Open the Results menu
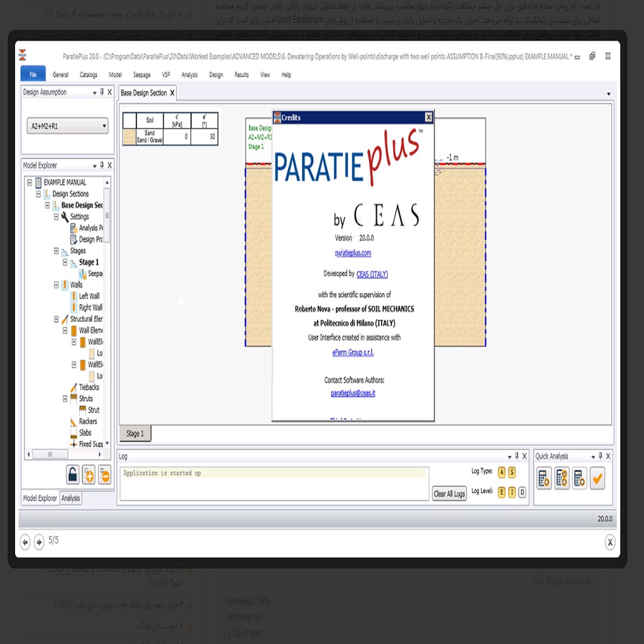The height and width of the screenshot is (644, 644). [241, 75]
